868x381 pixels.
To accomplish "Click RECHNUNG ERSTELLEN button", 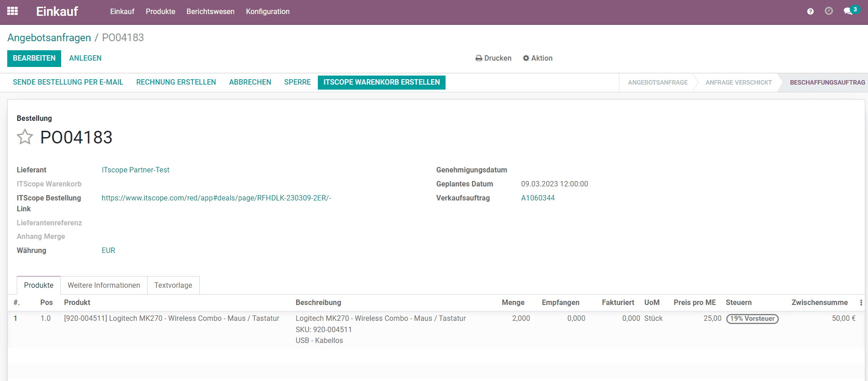I will (176, 82).
